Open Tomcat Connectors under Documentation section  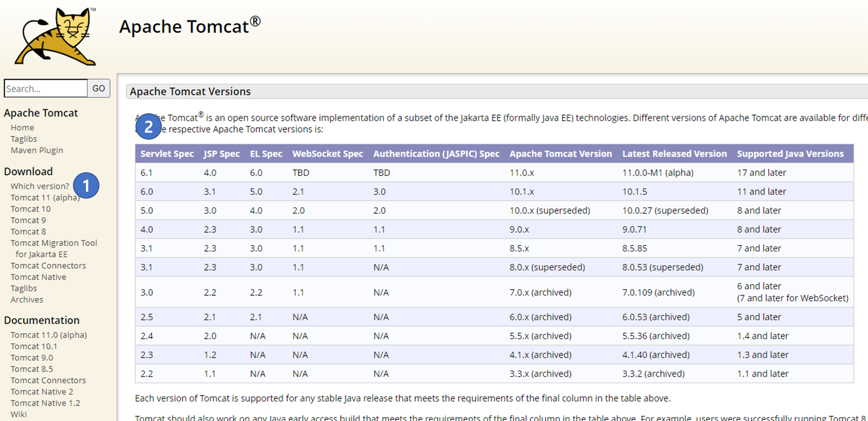click(48, 380)
